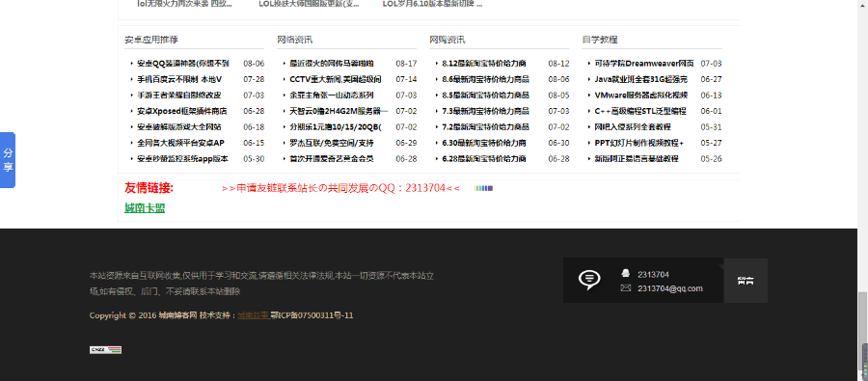This screenshot has width=868, height=381.
Task: Open the 城南故事 tech support link in footer
Action: point(253,315)
